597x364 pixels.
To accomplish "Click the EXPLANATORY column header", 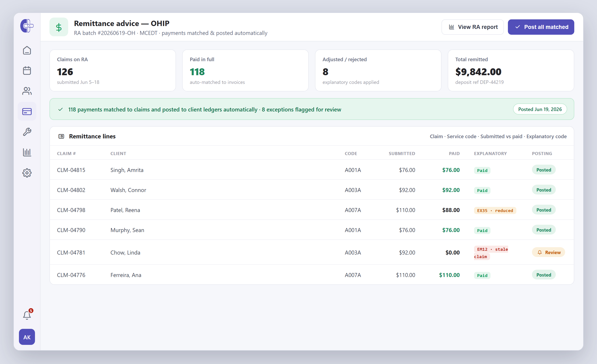I will 490,154.
